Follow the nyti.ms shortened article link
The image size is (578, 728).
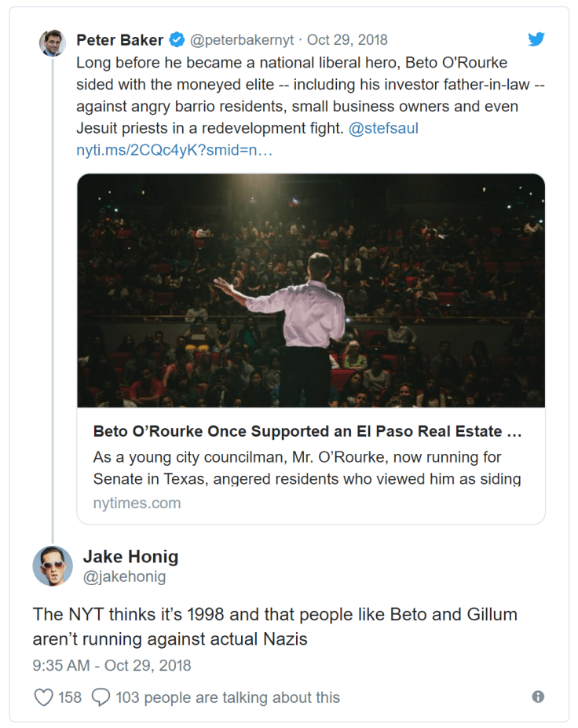click(174, 150)
